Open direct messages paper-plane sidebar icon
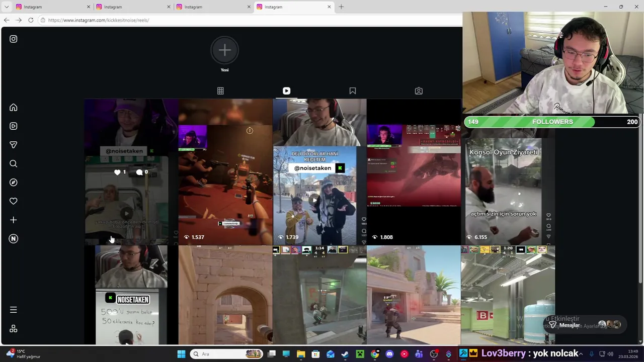 [14, 145]
